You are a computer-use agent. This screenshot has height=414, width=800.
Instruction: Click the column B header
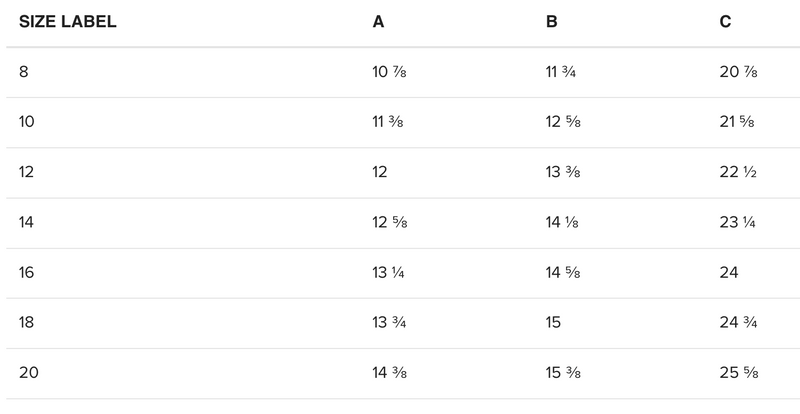552,22
